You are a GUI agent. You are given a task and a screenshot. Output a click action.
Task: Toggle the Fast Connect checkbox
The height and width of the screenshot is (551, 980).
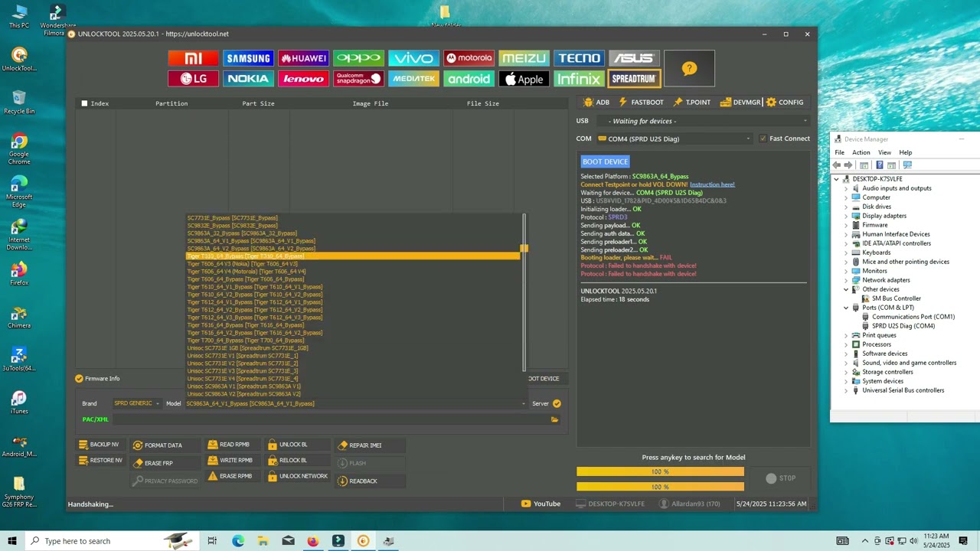(x=763, y=139)
